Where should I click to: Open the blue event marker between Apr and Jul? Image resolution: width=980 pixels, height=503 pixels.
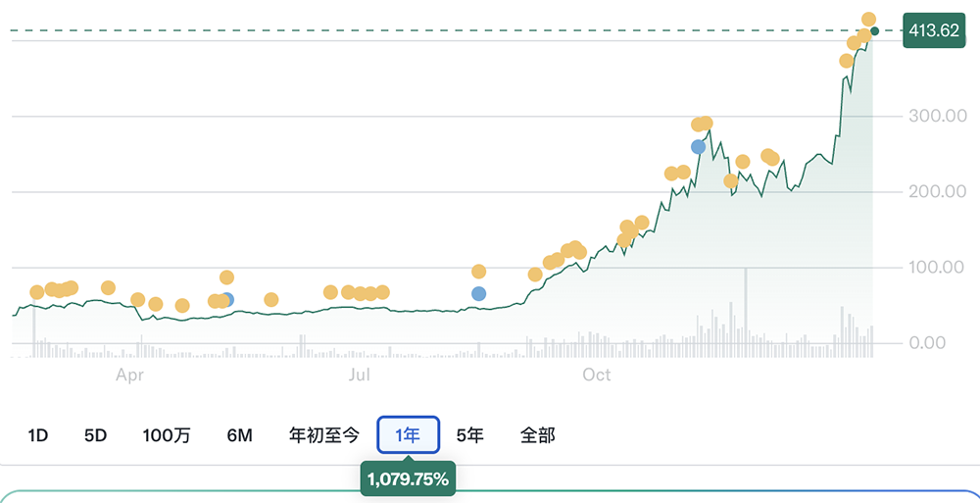[227, 300]
